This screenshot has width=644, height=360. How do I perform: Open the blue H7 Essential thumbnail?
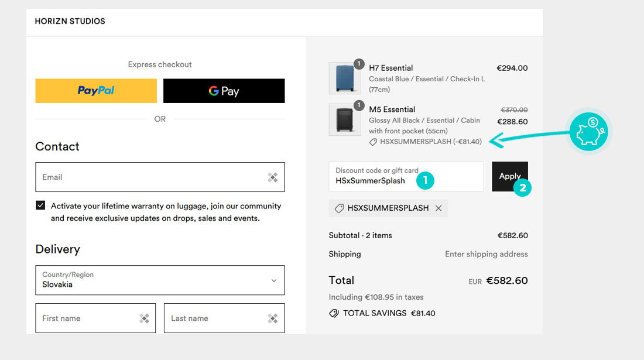click(x=344, y=78)
